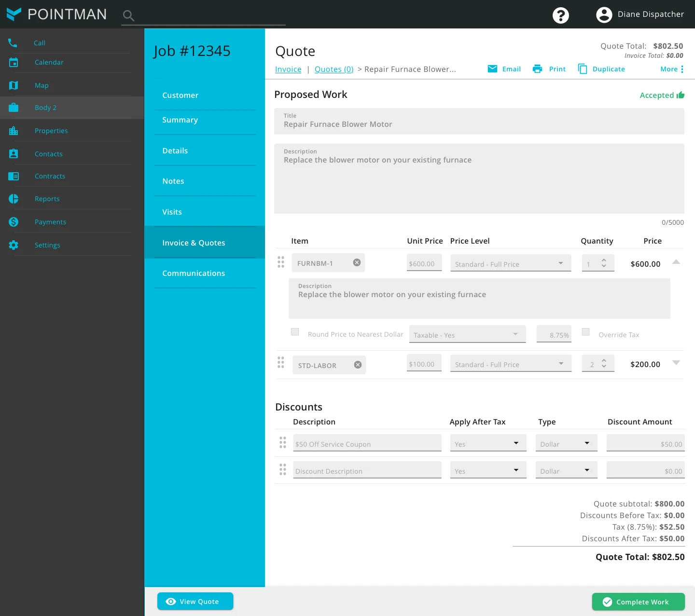Clear the STD-LABOR item with X icon

pyautogui.click(x=358, y=365)
